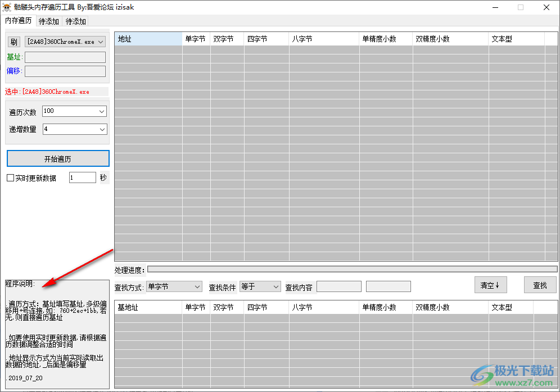560x392 pixels.
Task: Click the 处理进度 progress bar
Action: 351,270
